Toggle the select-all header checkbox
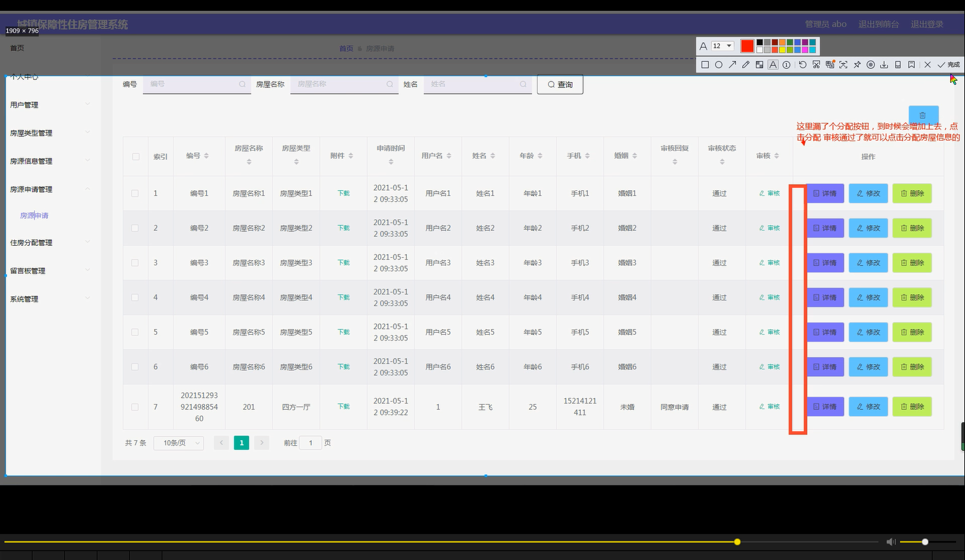Screen dimensions: 965x560 tap(136, 157)
